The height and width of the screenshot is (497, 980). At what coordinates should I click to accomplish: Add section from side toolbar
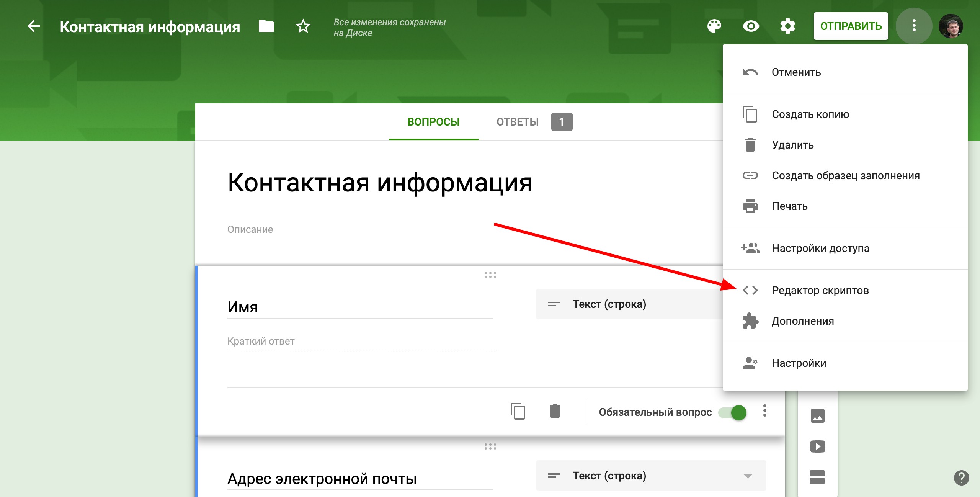click(817, 477)
